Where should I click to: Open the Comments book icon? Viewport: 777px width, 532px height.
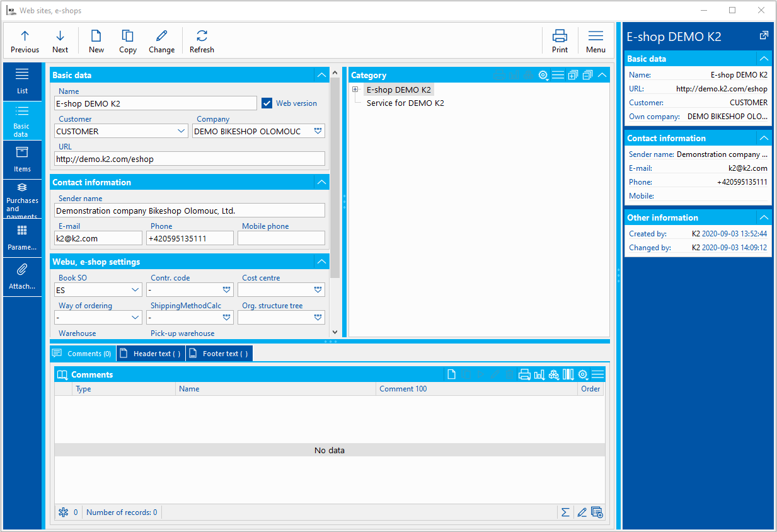[x=62, y=374]
